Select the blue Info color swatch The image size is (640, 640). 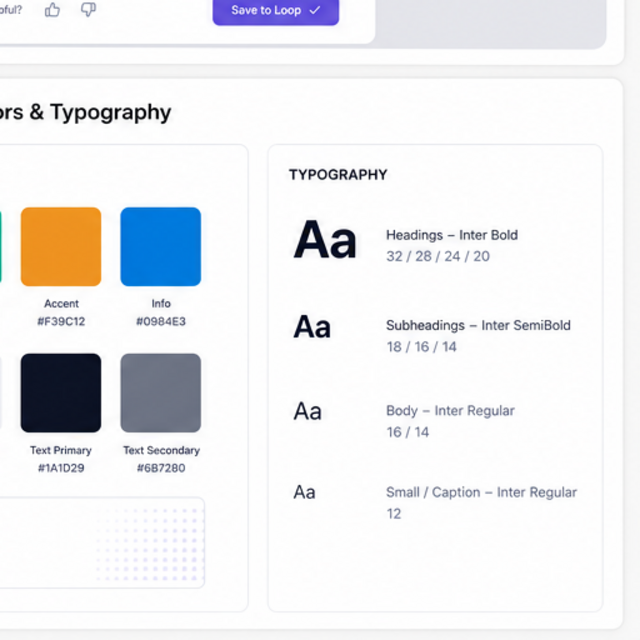coord(161,247)
